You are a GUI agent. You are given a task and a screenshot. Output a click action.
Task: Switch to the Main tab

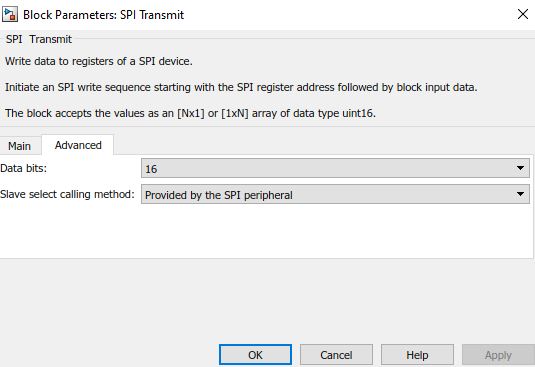tap(19, 146)
